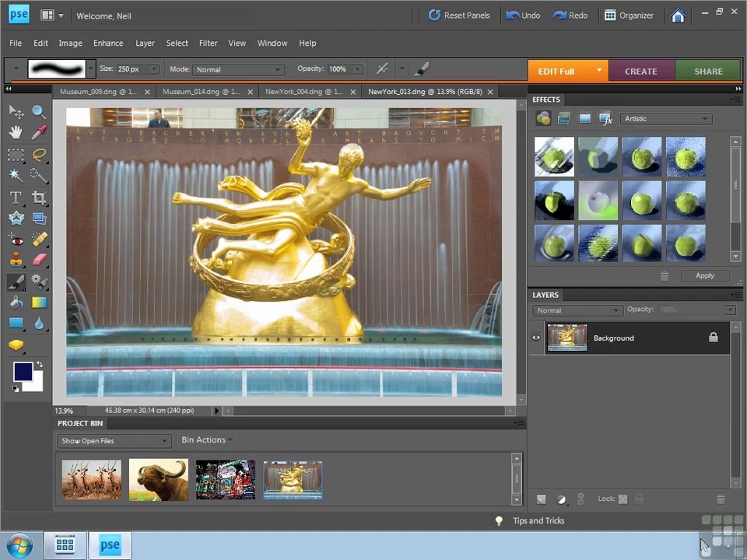Create a new layer icon

[x=542, y=499]
